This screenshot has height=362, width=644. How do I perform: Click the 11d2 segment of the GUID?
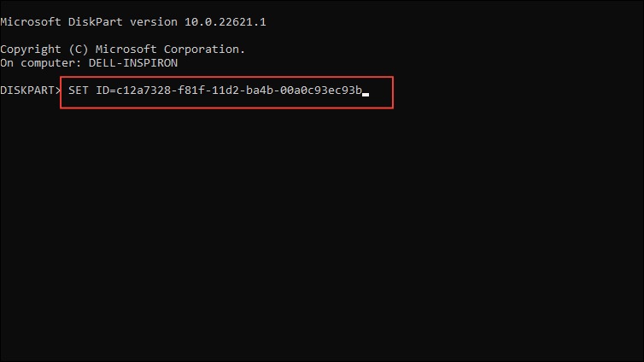click(x=225, y=90)
